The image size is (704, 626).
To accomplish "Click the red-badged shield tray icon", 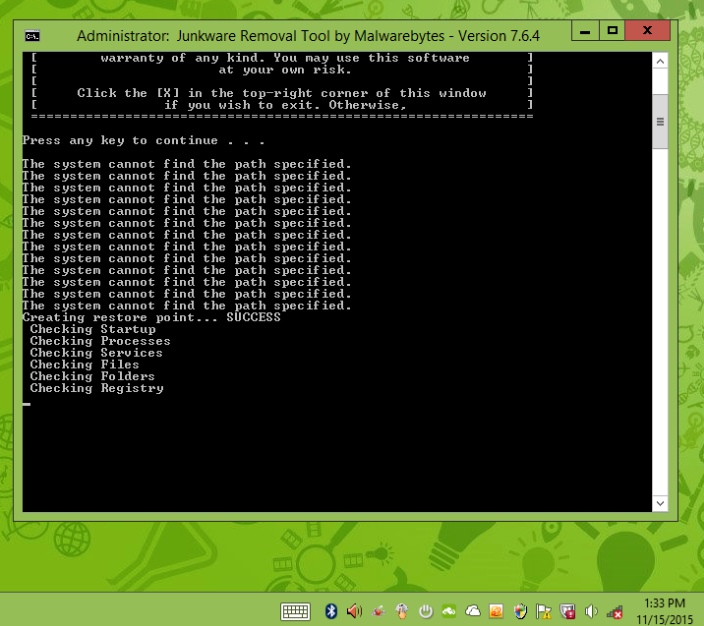I will pos(568,611).
